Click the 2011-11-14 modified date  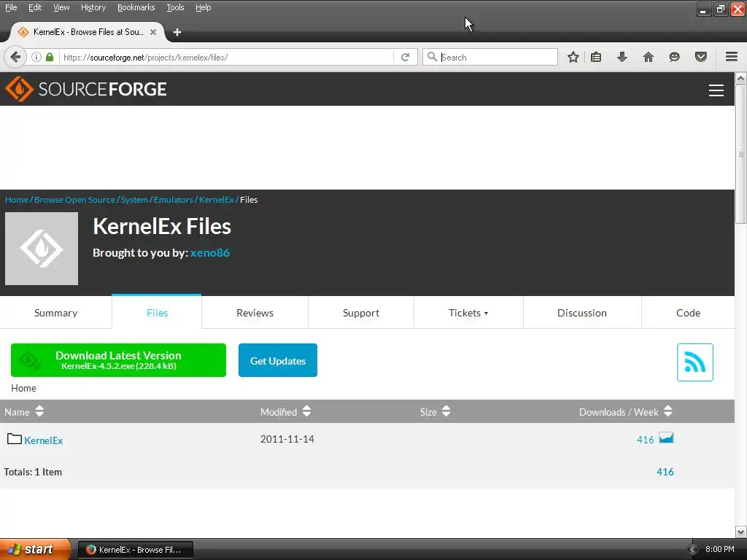[x=287, y=439]
